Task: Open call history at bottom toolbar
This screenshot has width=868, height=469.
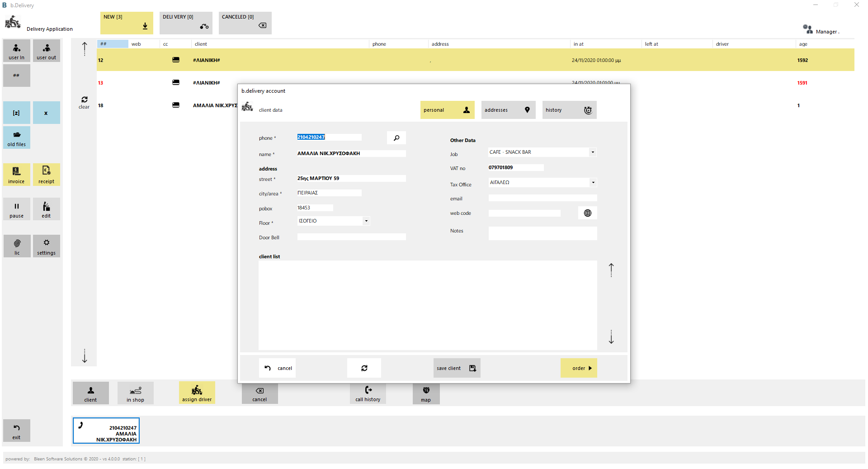Action: coord(368,393)
